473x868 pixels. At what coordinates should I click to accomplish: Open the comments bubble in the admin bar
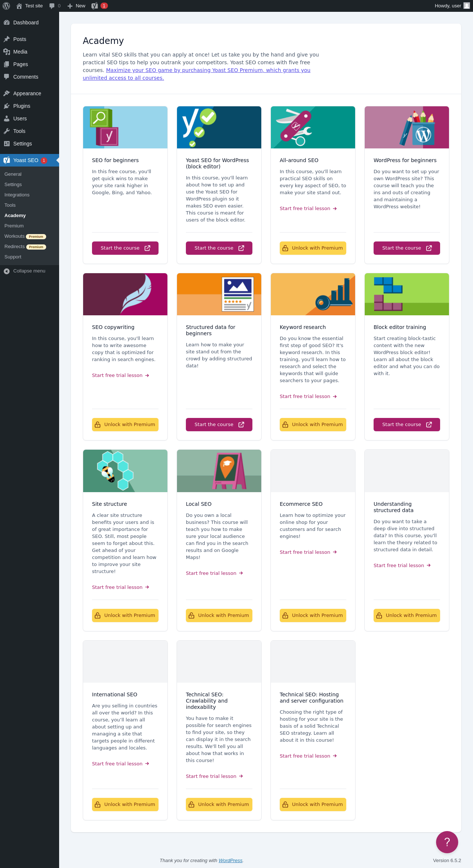point(55,6)
